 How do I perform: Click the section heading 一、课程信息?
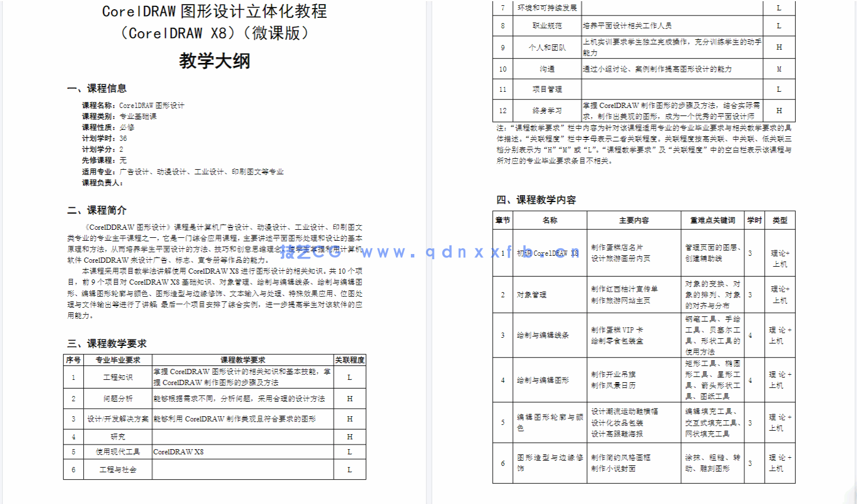tap(98, 88)
